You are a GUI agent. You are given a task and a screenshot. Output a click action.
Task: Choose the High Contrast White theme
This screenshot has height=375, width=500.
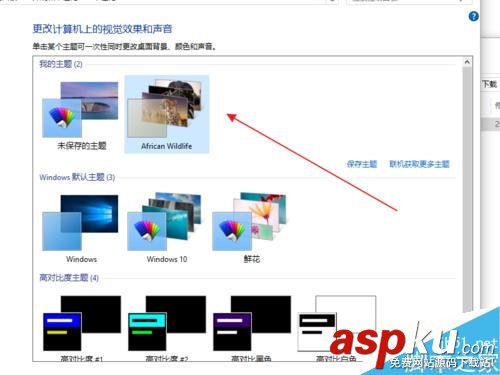337,323
